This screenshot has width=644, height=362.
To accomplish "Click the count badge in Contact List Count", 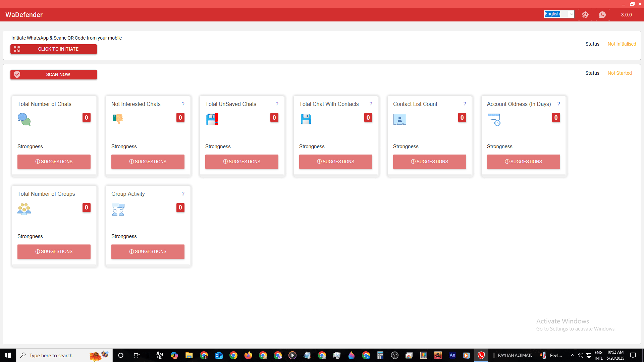I will pos(462,118).
